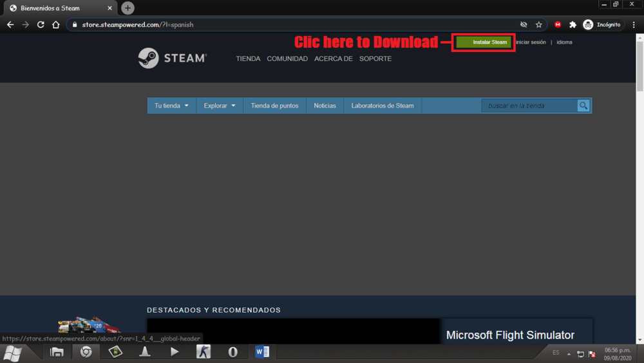Open Tienda de puntos tab
Viewport: 644px width, 363px height.
click(274, 106)
